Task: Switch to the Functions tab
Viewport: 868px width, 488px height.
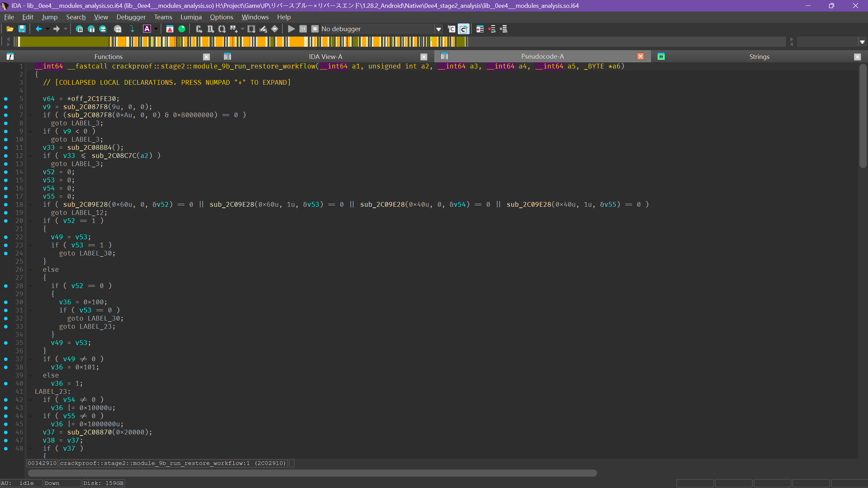Action: [x=108, y=57]
